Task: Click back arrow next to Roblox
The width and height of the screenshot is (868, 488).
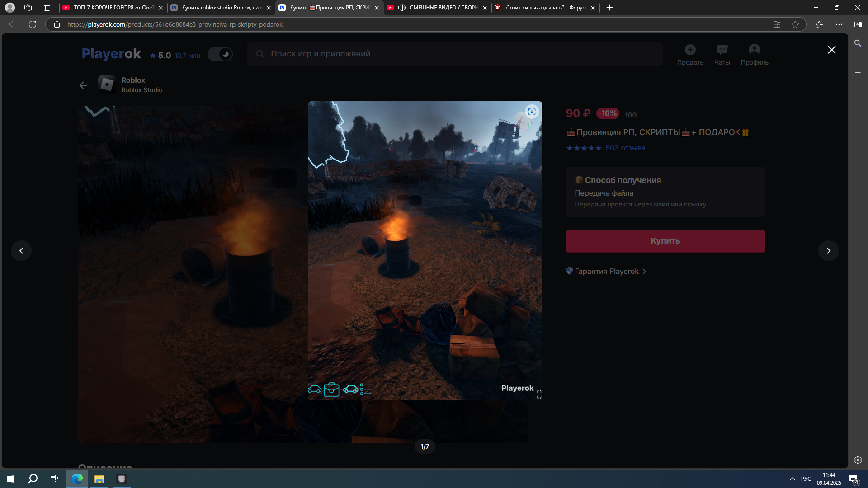Action: coord(83,85)
